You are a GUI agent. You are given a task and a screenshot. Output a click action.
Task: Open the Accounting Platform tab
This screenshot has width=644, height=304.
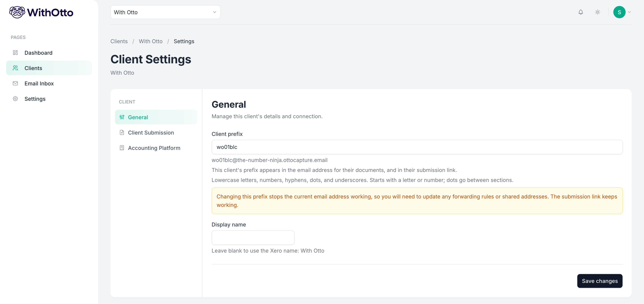pyautogui.click(x=156, y=148)
